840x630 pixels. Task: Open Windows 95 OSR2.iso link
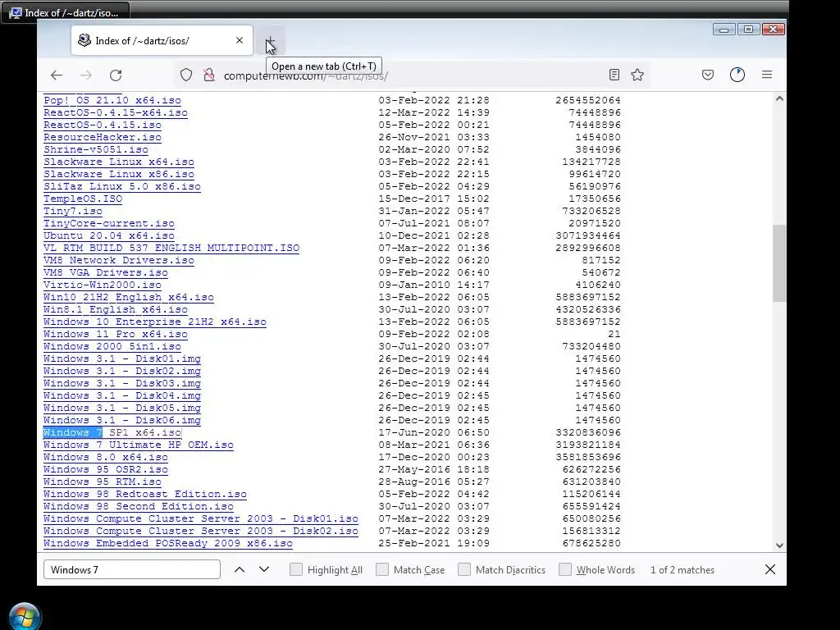pyautogui.click(x=106, y=470)
